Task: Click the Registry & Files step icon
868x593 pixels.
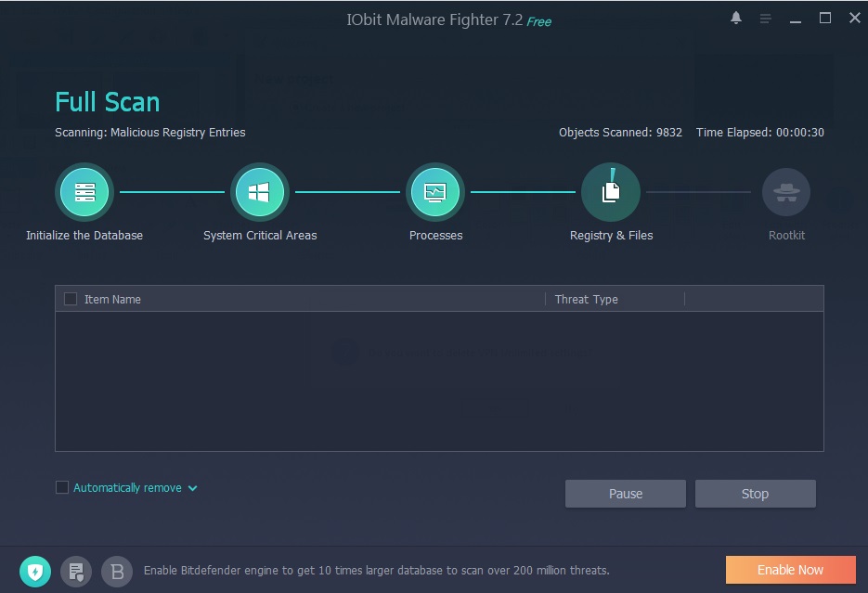Action: click(x=611, y=192)
